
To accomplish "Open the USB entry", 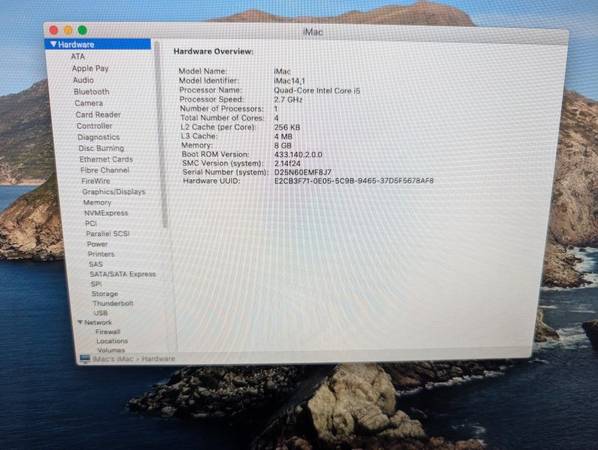I will [x=101, y=313].
